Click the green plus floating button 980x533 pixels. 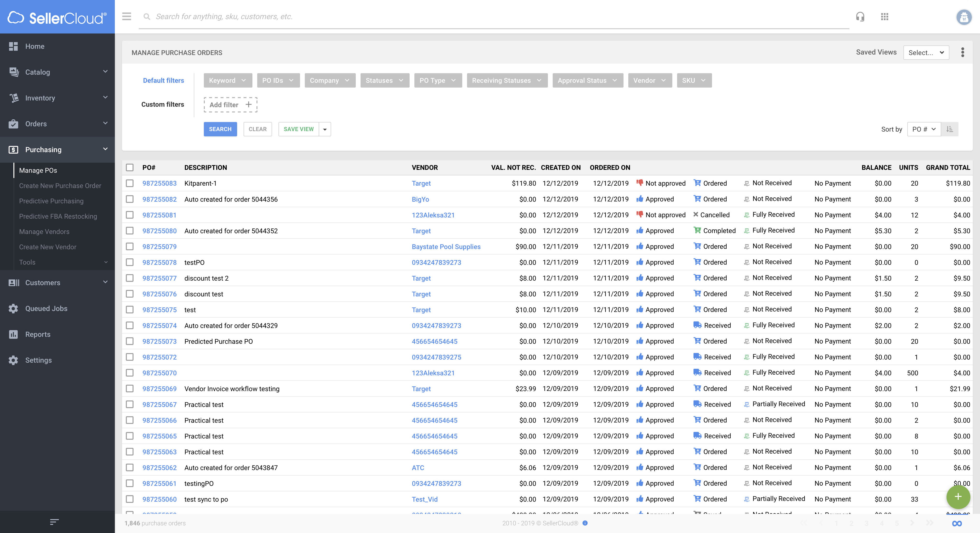(958, 497)
